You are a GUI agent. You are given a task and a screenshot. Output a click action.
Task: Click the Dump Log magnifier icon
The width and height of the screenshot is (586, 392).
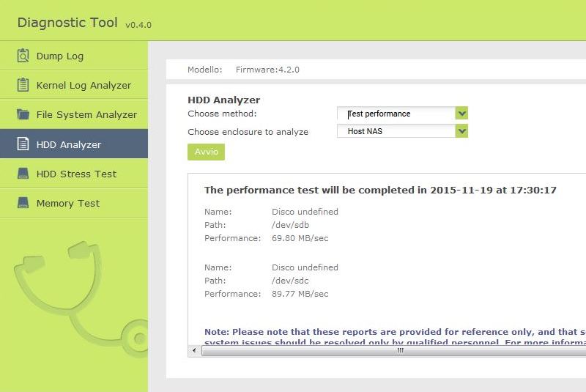coord(23,56)
